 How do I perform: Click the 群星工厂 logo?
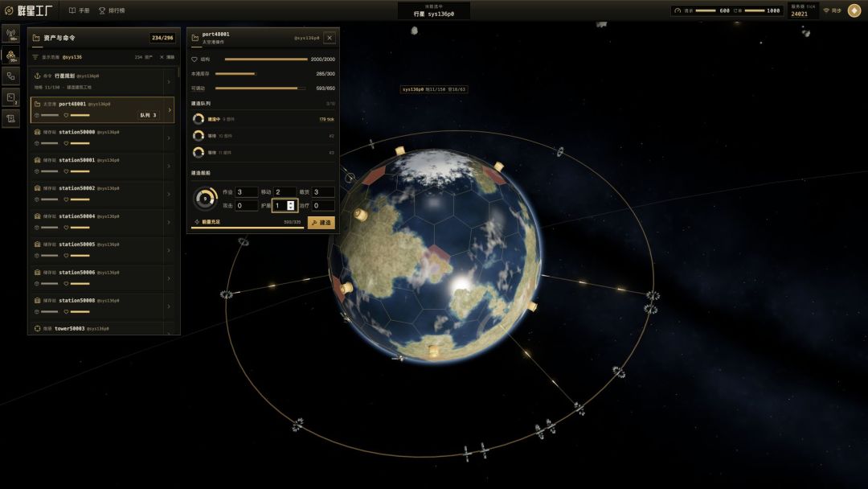tap(29, 10)
